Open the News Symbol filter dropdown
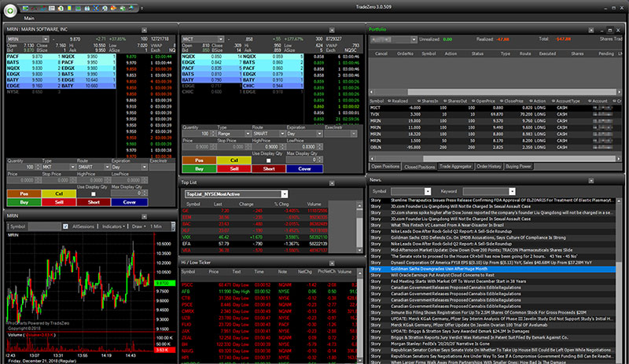 coord(428,191)
